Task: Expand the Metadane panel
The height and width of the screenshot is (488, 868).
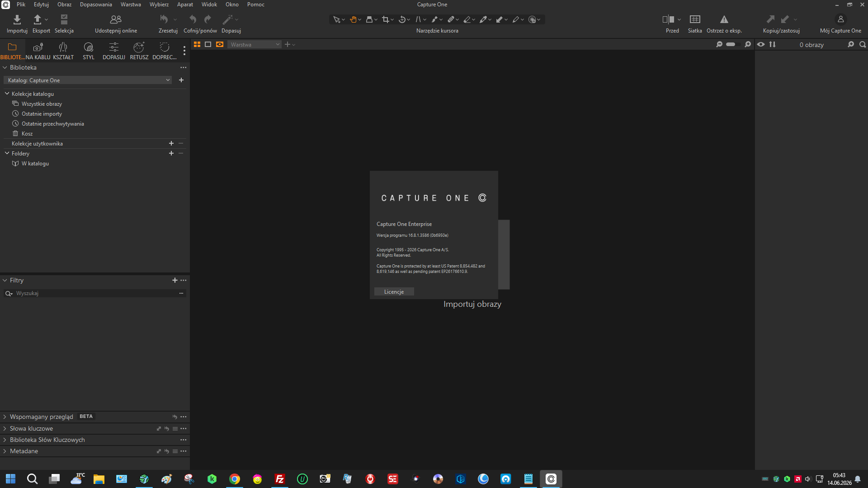Action: [5, 451]
